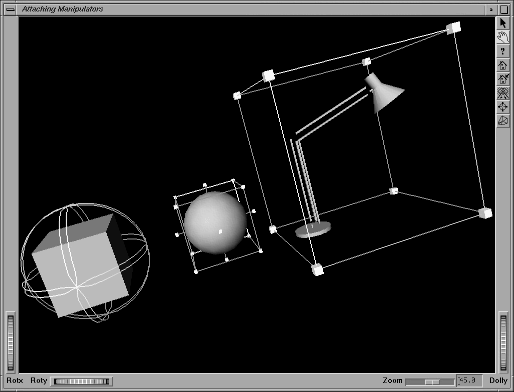Maximize the window using the title bar square button
The image size is (514, 392).
[x=504, y=9]
